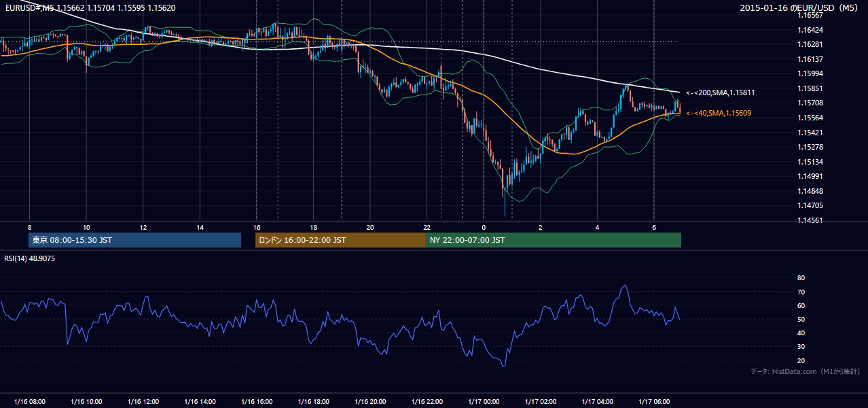The height and width of the screenshot is (408, 868).
Task: Click hour label 12 under price chart
Action: 143,227
